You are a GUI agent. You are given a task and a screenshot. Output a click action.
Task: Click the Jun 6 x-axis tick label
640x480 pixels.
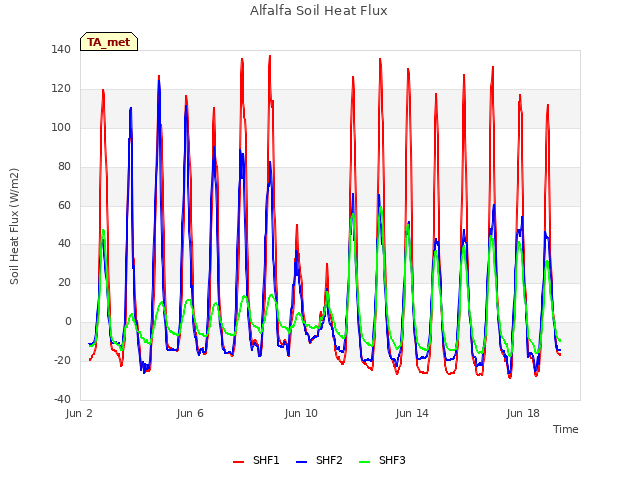pyautogui.click(x=190, y=413)
